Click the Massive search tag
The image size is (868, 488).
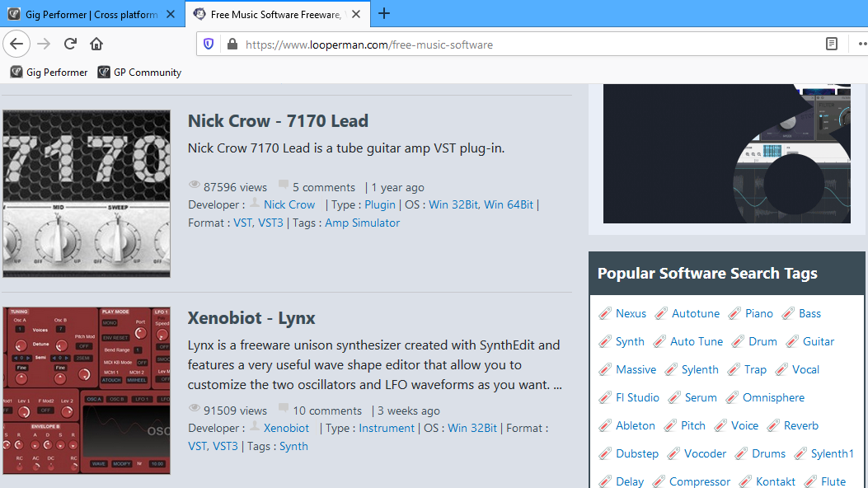pyautogui.click(x=636, y=369)
